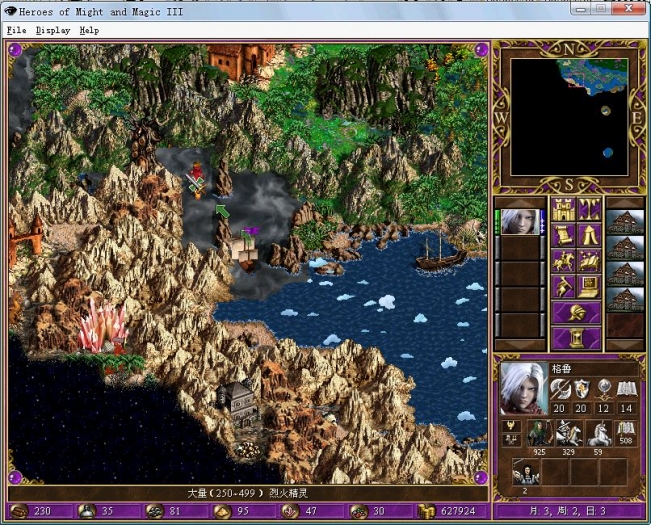Click the large hero portrait of 格鲁

[524, 388]
